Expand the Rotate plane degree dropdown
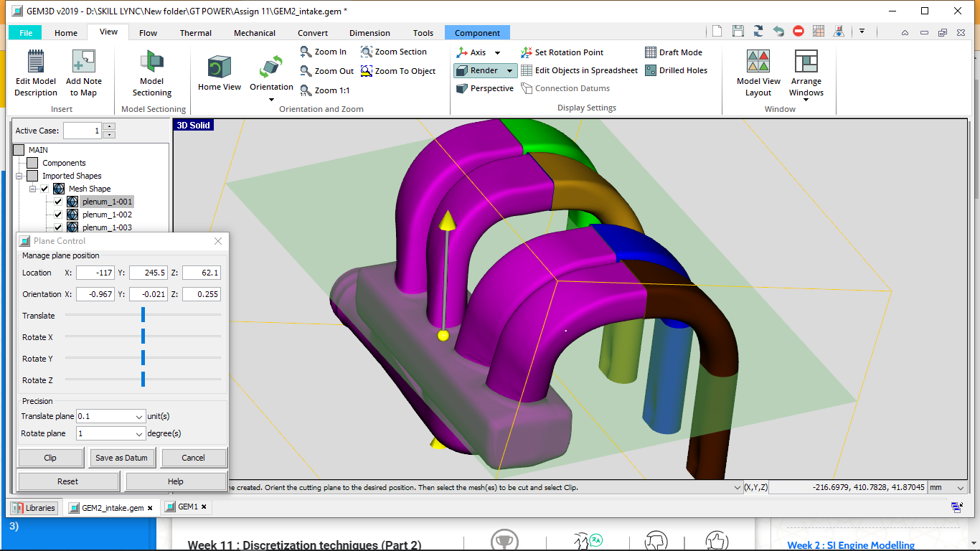 coord(139,433)
